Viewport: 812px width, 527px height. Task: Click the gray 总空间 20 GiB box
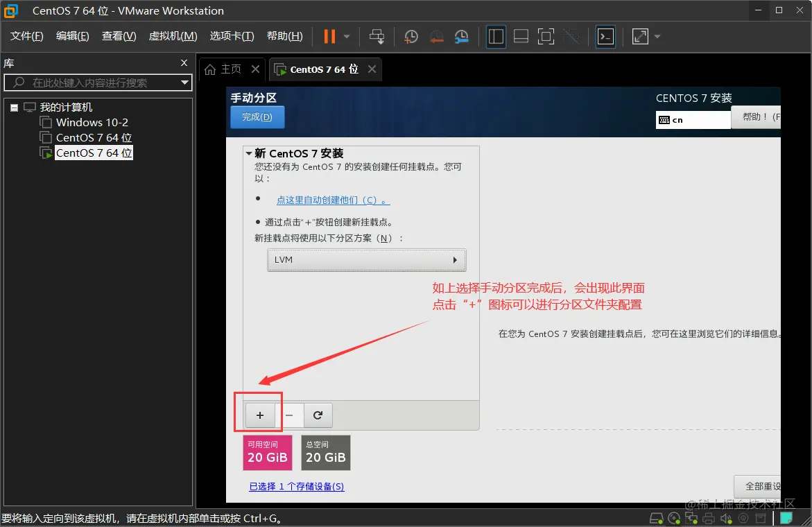click(x=326, y=452)
